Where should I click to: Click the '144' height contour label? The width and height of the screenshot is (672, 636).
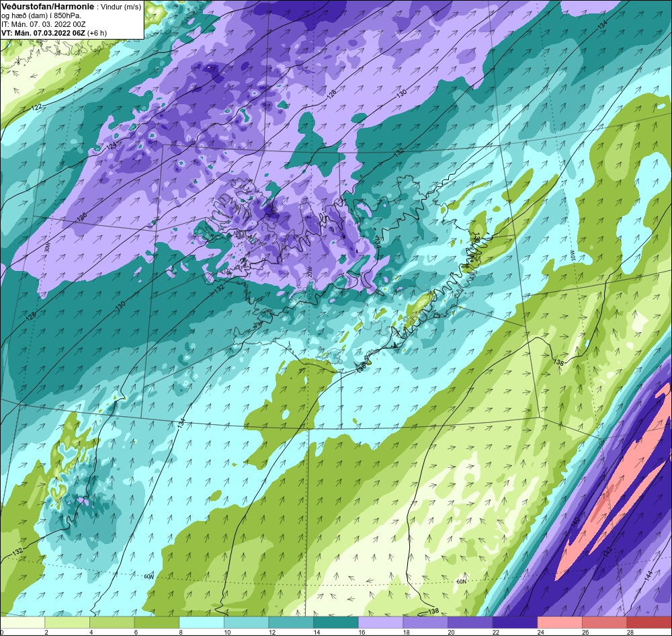coord(648,574)
